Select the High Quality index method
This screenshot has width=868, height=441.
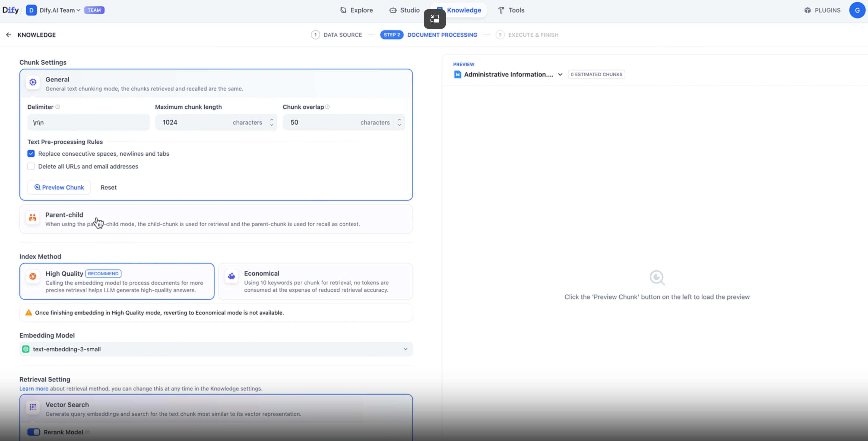coord(117,281)
